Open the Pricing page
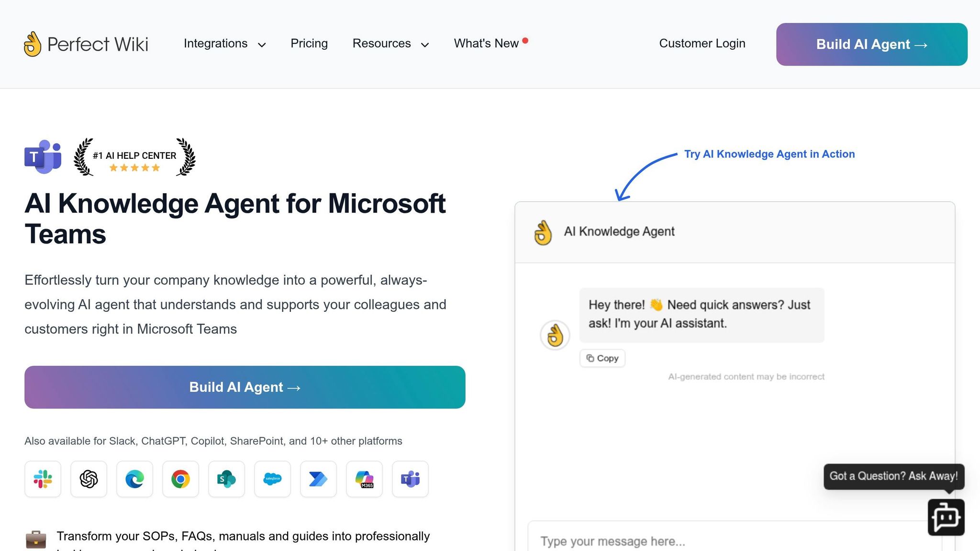This screenshot has width=980, height=551. (309, 44)
